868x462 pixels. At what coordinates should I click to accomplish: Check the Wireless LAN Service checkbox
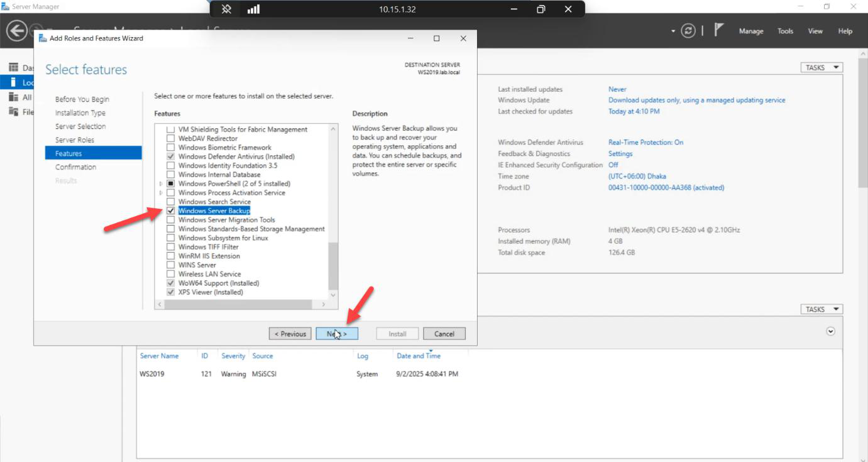171,274
